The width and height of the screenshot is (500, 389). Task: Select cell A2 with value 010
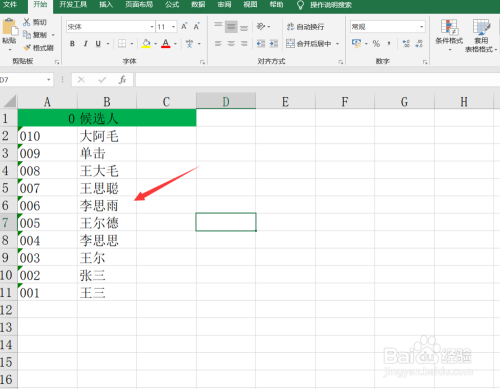(47, 136)
